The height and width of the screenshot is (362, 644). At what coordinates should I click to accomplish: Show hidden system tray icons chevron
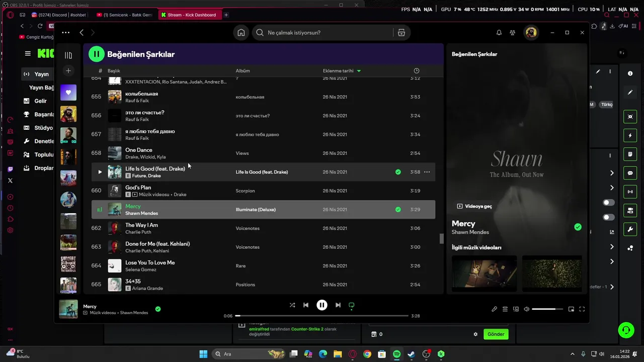[x=572, y=354]
